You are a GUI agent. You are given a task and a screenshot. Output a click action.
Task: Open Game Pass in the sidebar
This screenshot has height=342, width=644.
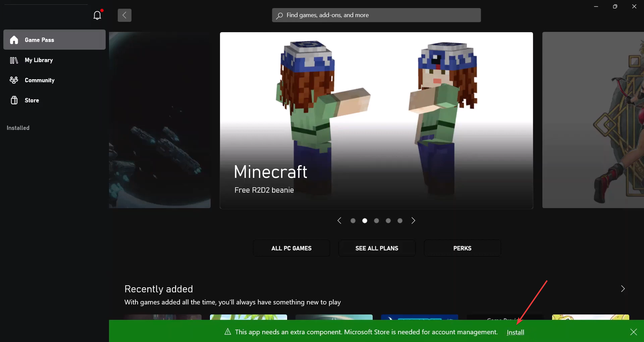(x=54, y=40)
